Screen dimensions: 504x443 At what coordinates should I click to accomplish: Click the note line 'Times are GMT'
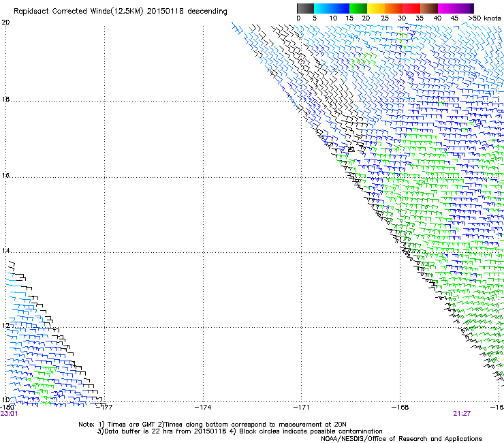coord(131,425)
